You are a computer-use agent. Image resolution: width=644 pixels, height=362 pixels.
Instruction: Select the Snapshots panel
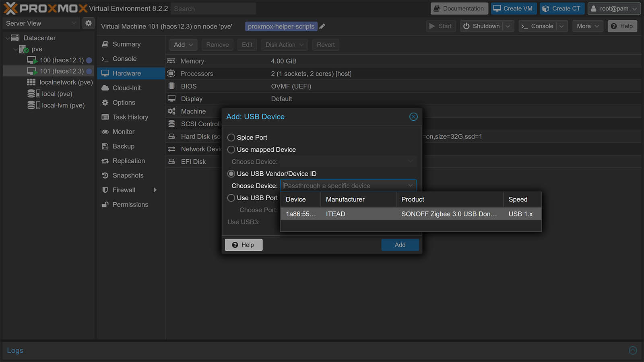click(x=128, y=175)
